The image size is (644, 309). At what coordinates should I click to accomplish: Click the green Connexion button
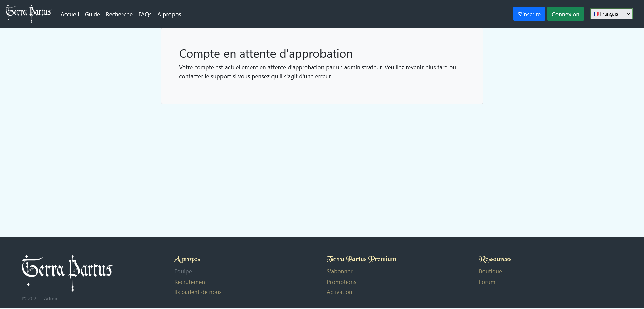pos(565,14)
